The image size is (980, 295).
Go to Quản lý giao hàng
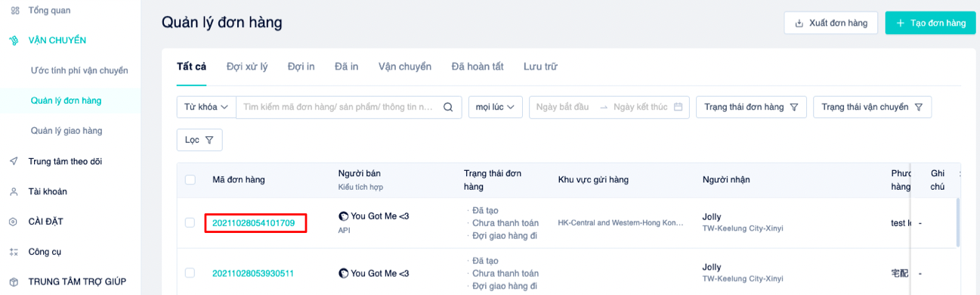66,131
